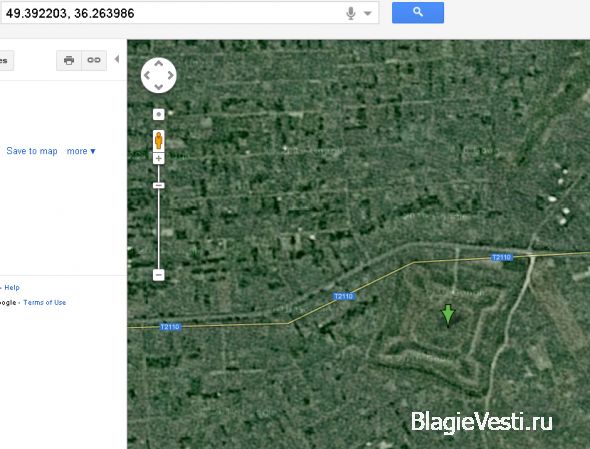This screenshot has width=590, height=449.
Task: Pan the map right
Action: [x=170, y=75]
